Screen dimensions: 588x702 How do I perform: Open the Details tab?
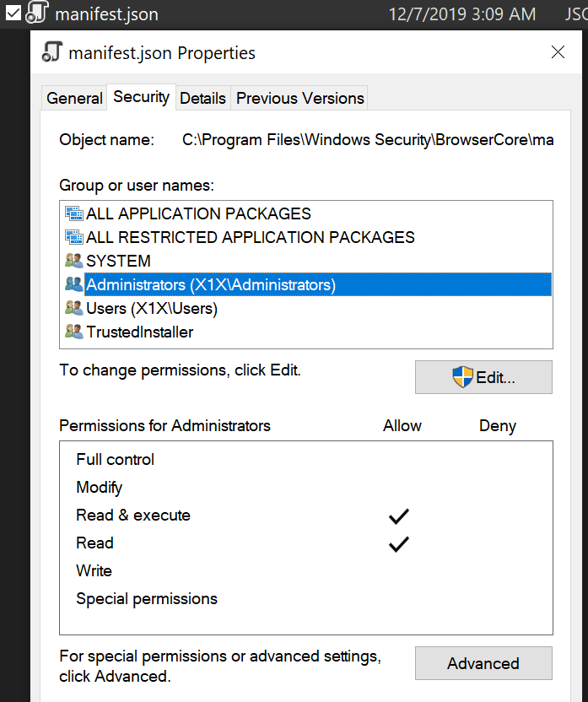(202, 98)
